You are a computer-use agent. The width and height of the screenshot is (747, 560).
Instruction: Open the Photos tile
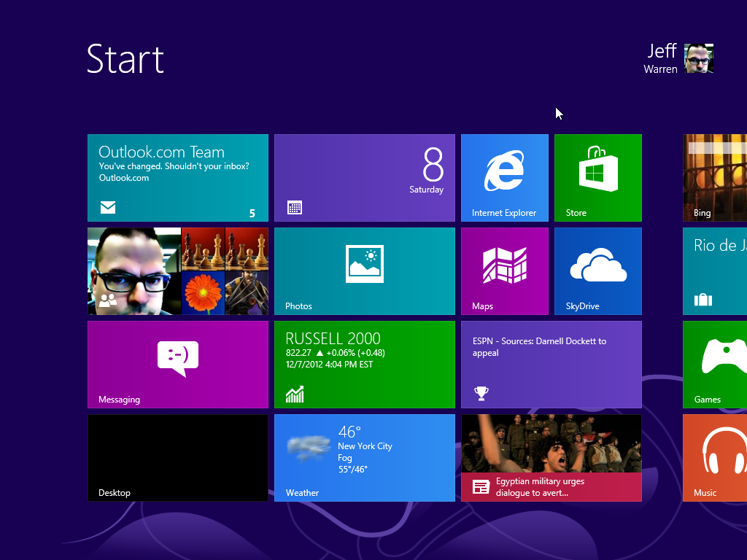[365, 271]
